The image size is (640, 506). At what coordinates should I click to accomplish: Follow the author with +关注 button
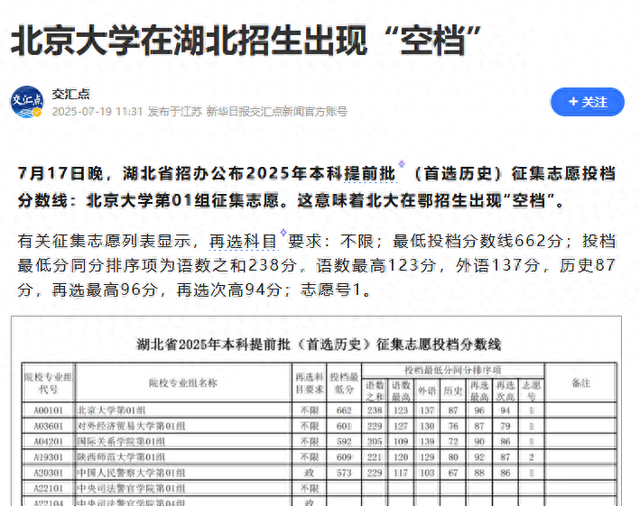coord(587,102)
